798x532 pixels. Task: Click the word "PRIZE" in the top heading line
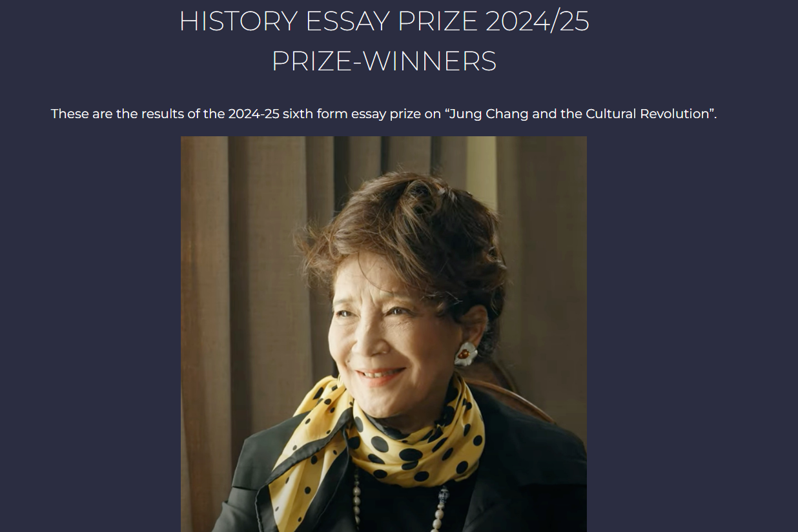[x=437, y=21]
